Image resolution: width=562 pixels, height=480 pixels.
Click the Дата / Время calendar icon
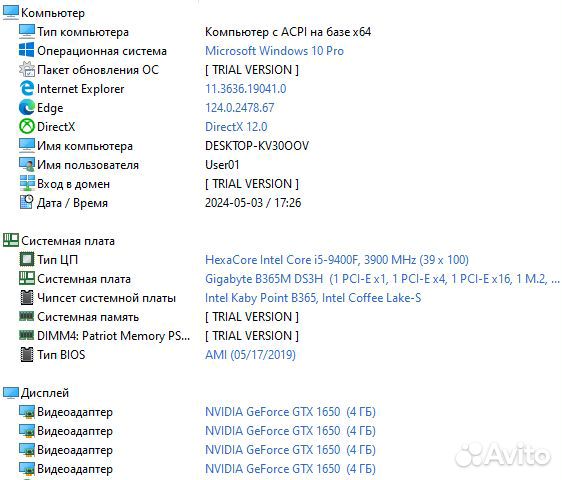[27, 202]
